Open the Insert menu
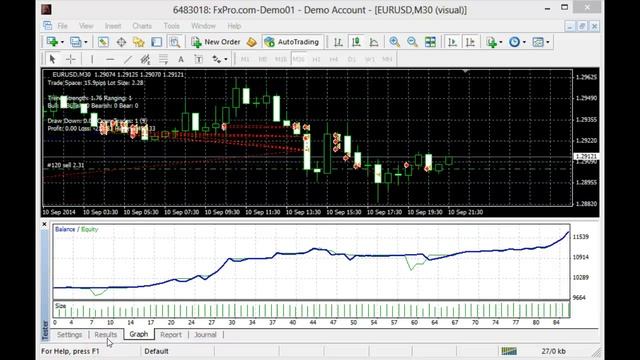This screenshot has width=640, height=360. (x=113, y=26)
